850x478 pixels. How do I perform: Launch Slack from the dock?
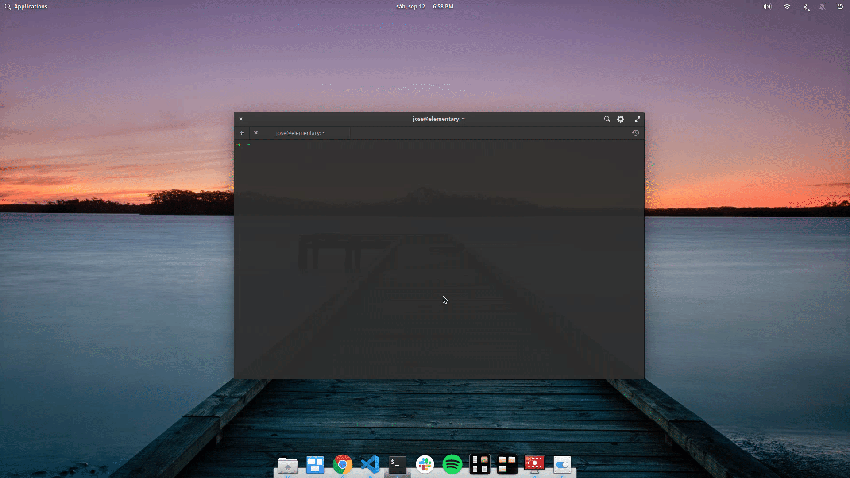tap(425, 464)
